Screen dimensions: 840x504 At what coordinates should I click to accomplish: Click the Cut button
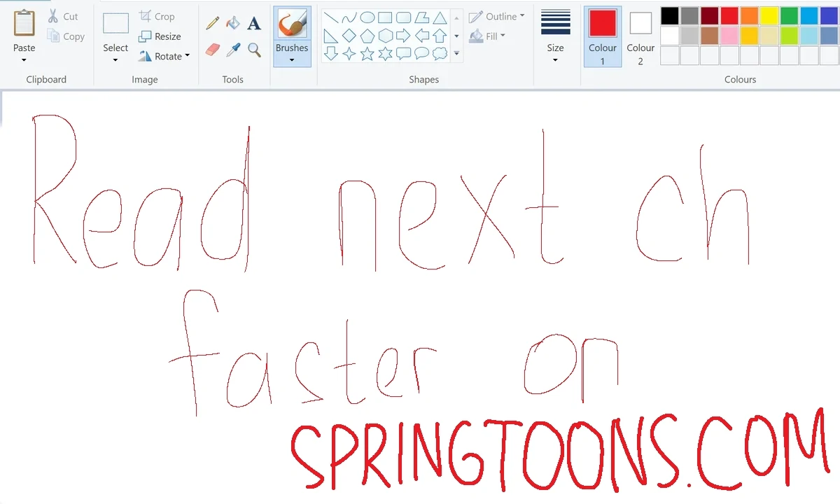(63, 16)
